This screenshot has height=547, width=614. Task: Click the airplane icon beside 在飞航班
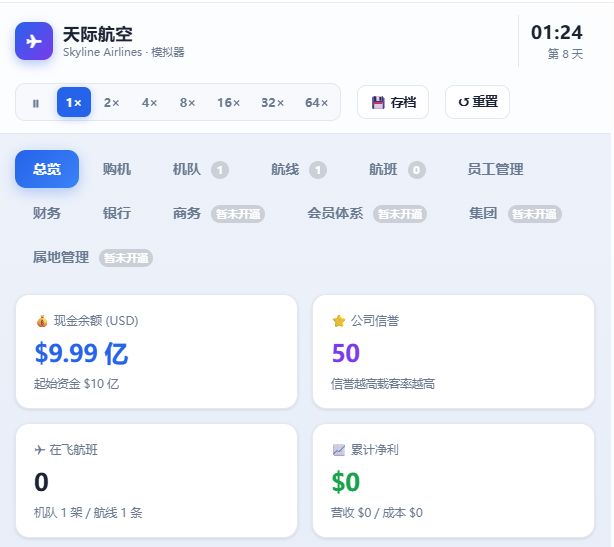point(40,450)
